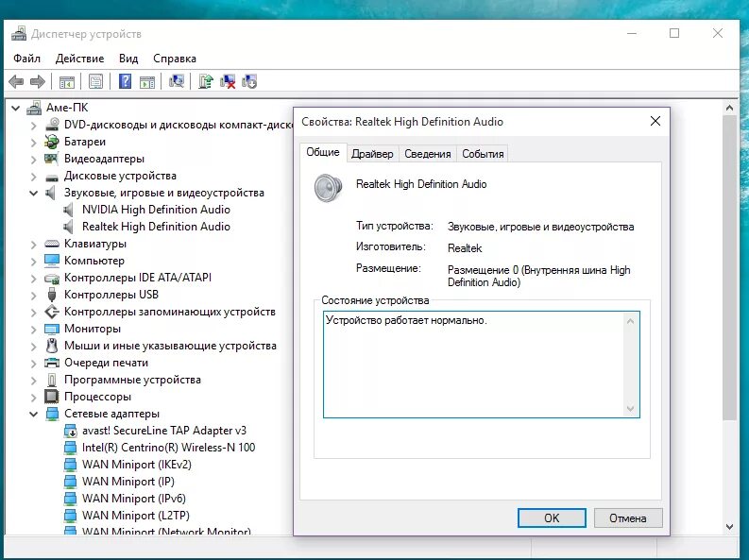The width and height of the screenshot is (749, 560).
Task: Click the blue Help question mark icon
Action: (x=125, y=81)
